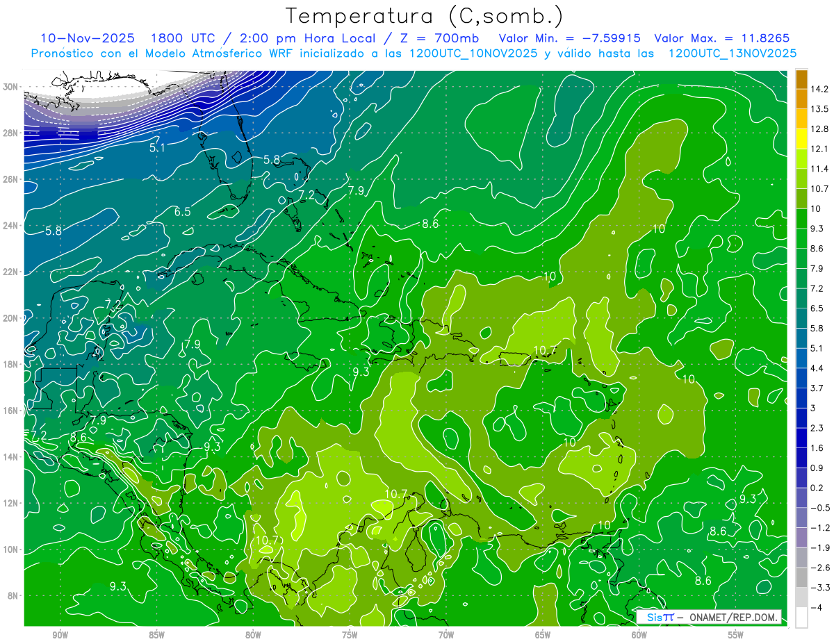Click the "55W" longitude axis label

click(735, 636)
